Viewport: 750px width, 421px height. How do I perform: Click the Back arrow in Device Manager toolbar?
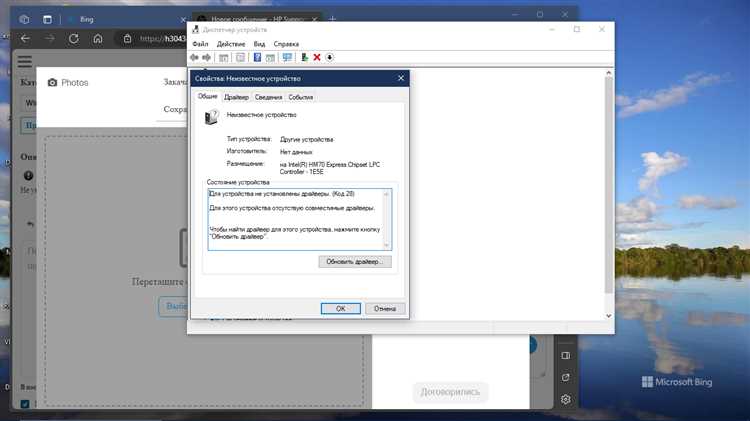194,57
